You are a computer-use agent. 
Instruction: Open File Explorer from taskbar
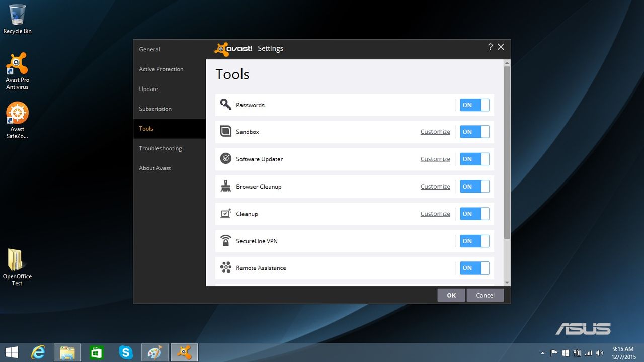pos(67,352)
